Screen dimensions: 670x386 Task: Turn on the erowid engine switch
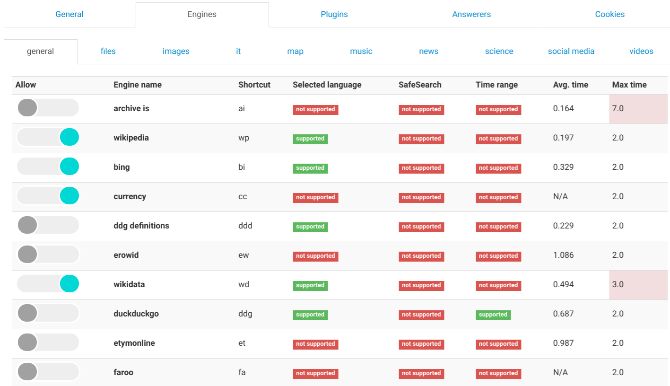(x=48, y=254)
